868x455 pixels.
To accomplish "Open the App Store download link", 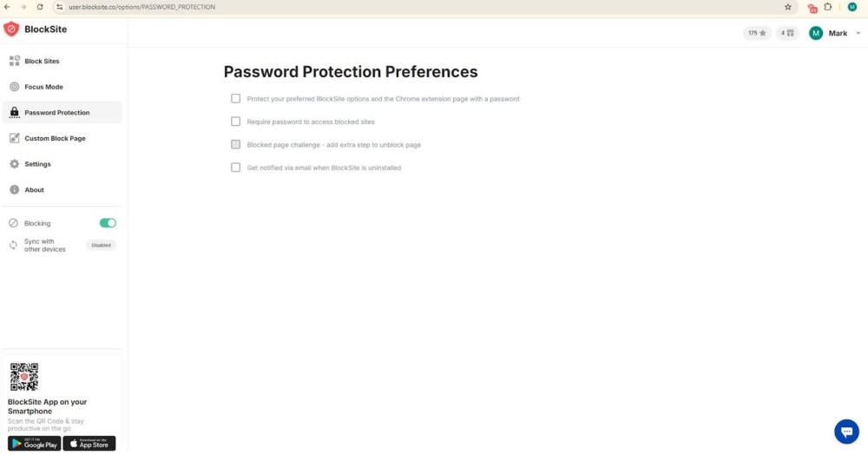I will (89, 443).
